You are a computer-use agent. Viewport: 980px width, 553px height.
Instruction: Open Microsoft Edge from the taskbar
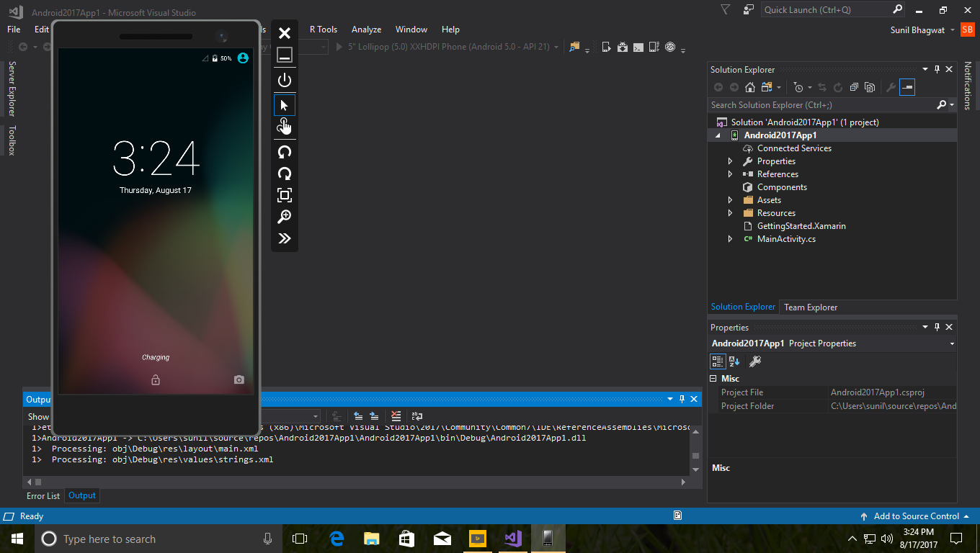[337, 539]
